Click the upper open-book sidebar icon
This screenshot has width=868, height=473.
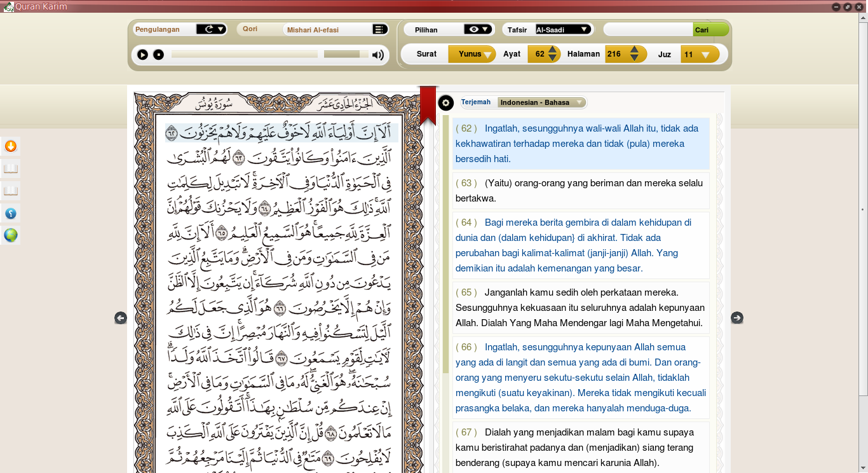click(x=10, y=168)
